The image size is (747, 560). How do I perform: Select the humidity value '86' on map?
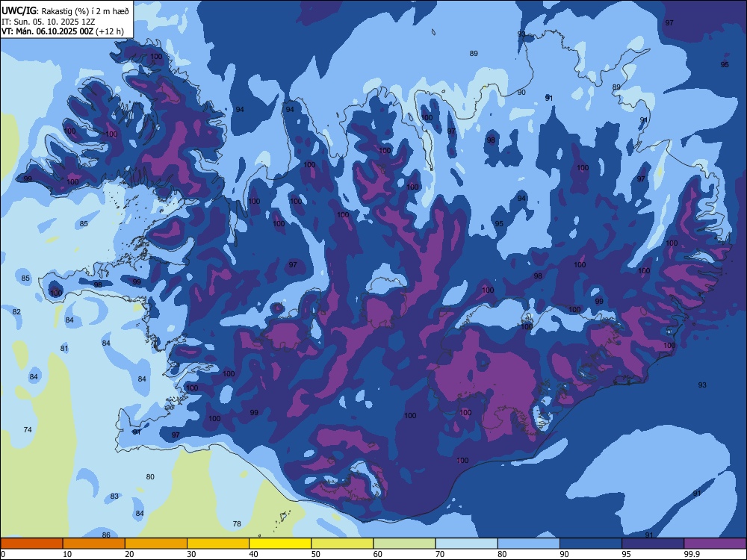[106, 535]
